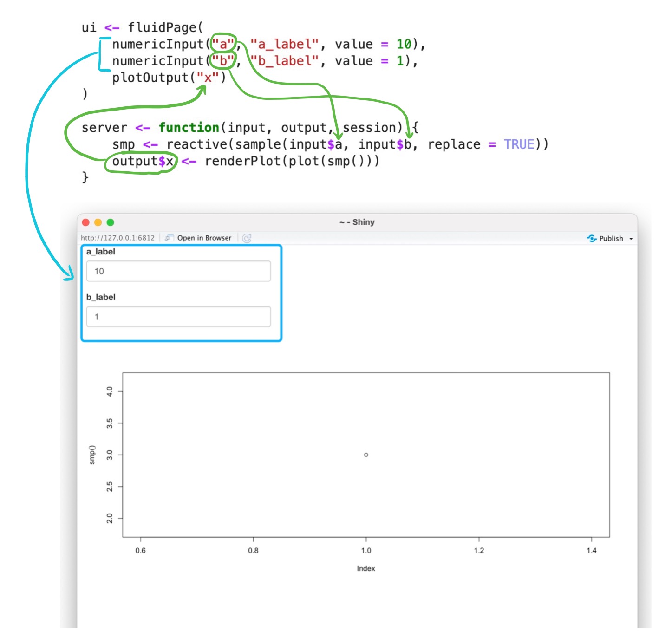Image resolution: width=659 pixels, height=644 pixels.
Task: Click the '~ - Shiny' window title
Action: (x=357, y=222)
